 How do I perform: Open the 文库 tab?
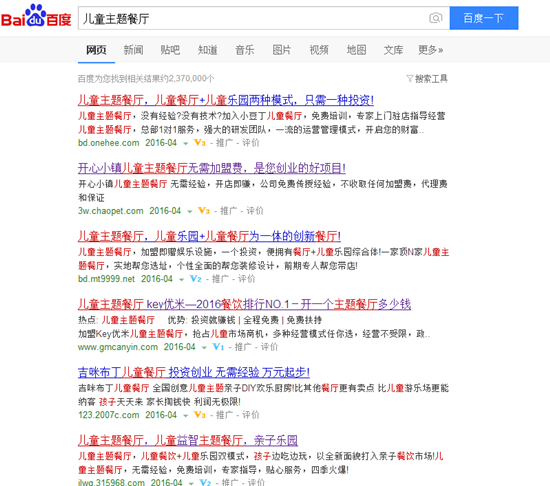(394, 50)
